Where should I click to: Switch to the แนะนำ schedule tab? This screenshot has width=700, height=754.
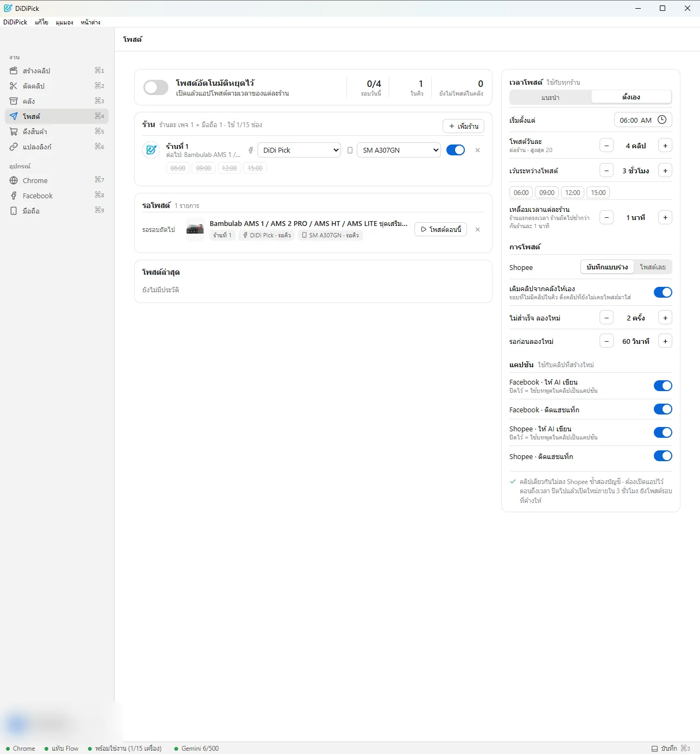[x=550, y=97]
